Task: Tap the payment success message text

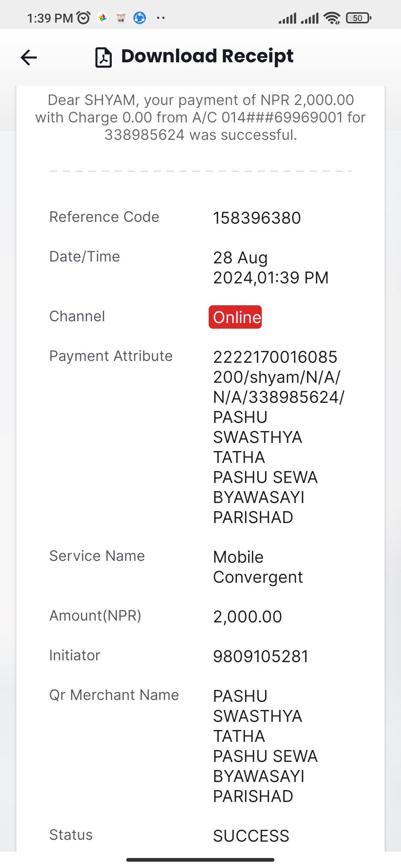Action: (200, 117)
